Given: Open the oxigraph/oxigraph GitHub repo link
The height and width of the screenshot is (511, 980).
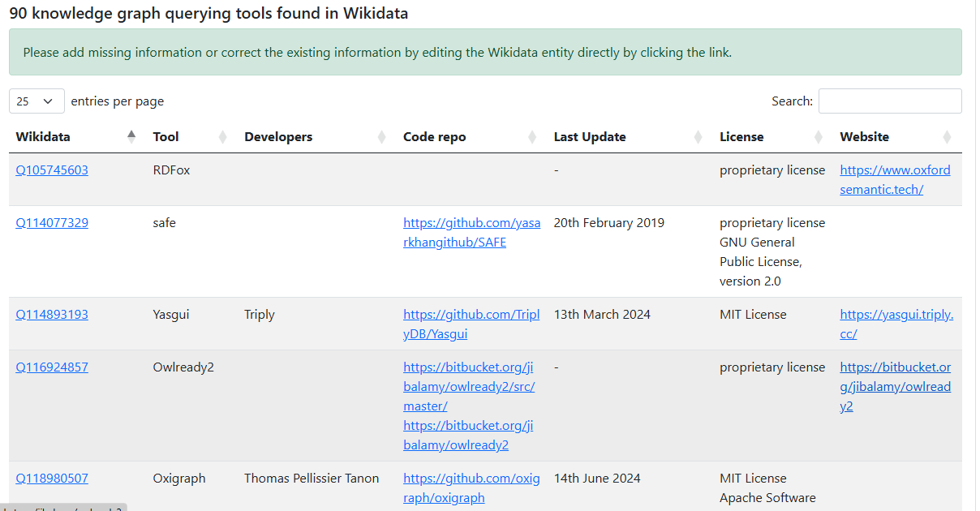Looking at the screenshot, I should [x=471, y=488].
